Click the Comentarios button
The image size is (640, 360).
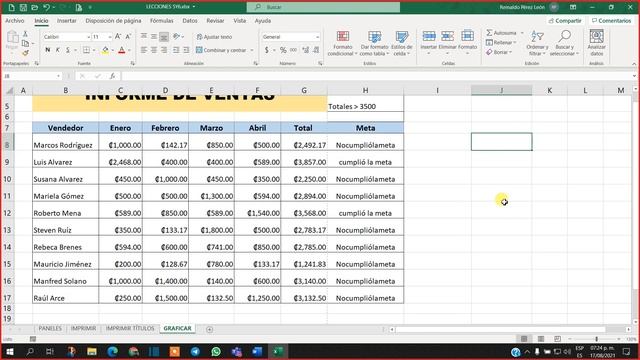[611, 20]
